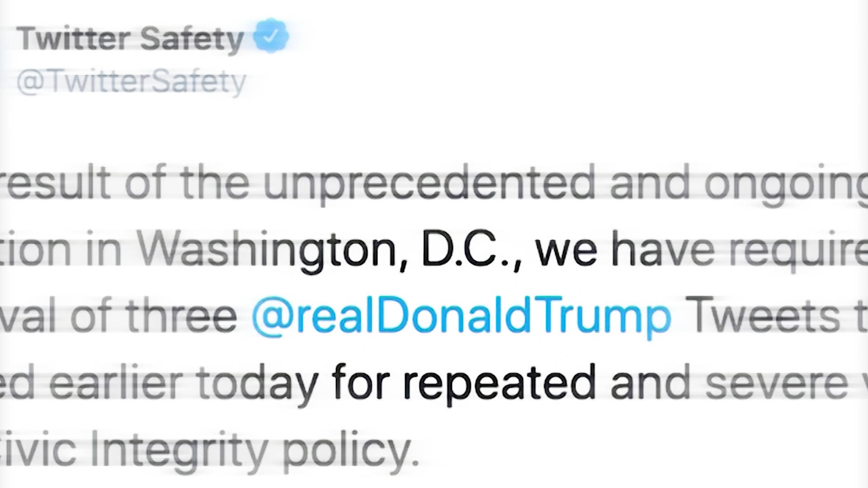Click the word "three" before the mention
The width and height of the screenshot is (868, 488).
pos(182,315)
